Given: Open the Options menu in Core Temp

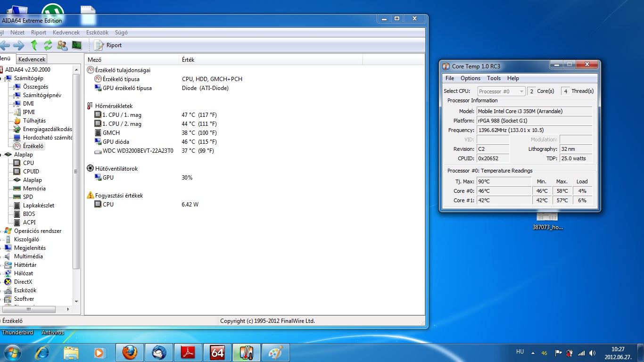Looking at the screenshot, I should pos(471,78).
